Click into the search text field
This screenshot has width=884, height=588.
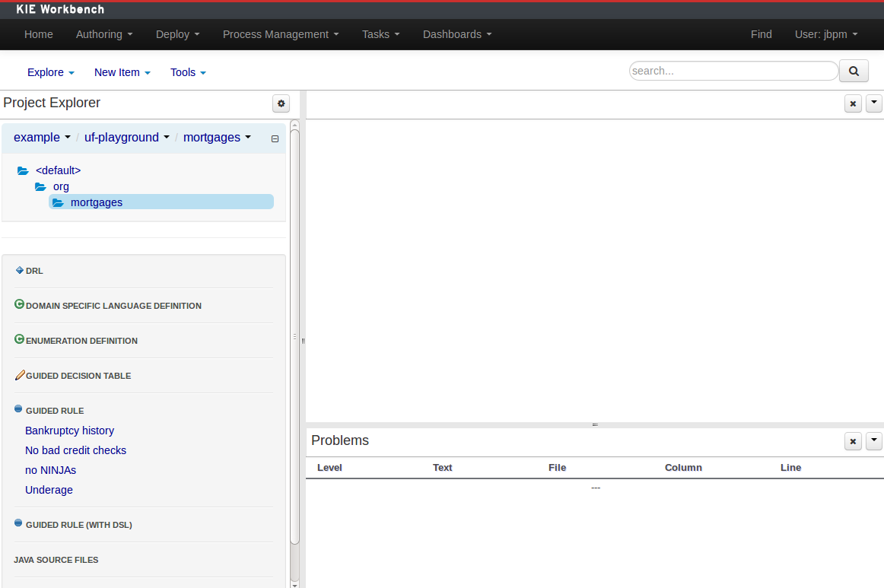point(733,71)
